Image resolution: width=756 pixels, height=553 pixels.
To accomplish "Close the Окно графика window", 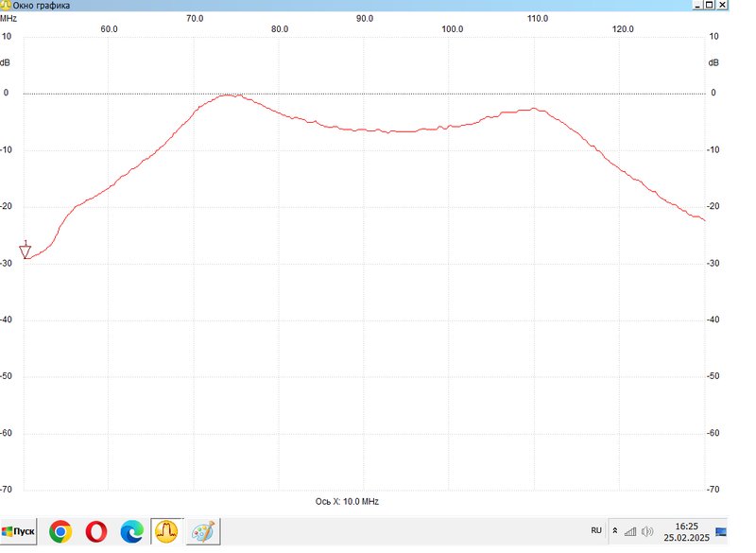I will point(722,5).
